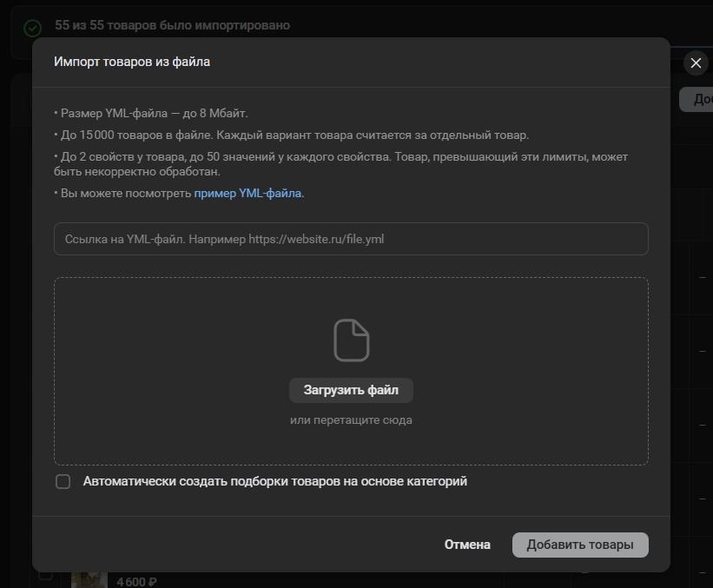
Task: Select the product thumbnail behind the dialog
Action: point(89,578)
